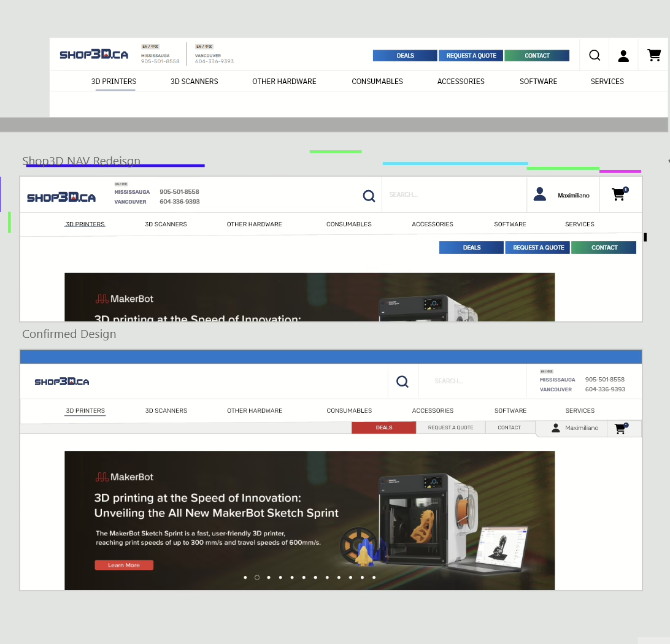Click Vancouver phone 604-336-9393 in top header
This screenshot has width=670, height=644.
click(214, 61)
